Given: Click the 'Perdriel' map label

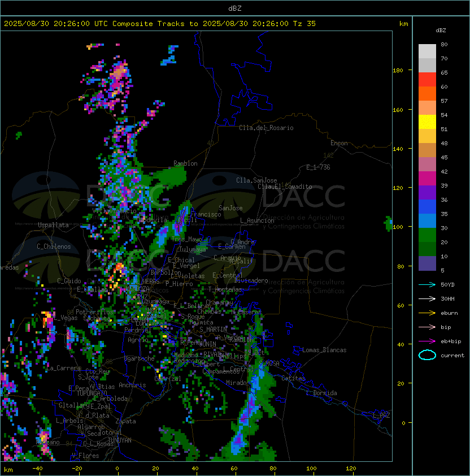Looking at the screenshot, I should tap(138, 330).
